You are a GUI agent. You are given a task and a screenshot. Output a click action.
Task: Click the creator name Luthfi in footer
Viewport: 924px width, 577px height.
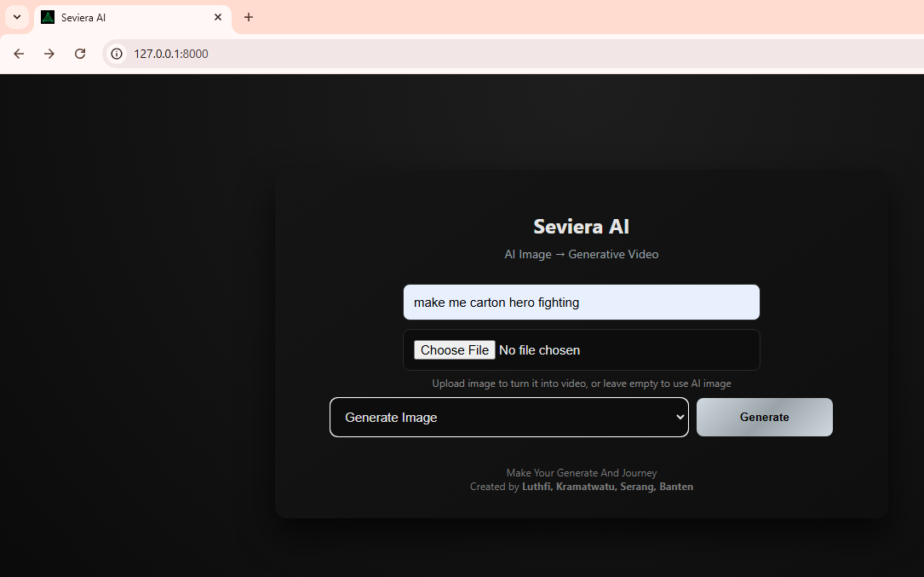point(537,487)
